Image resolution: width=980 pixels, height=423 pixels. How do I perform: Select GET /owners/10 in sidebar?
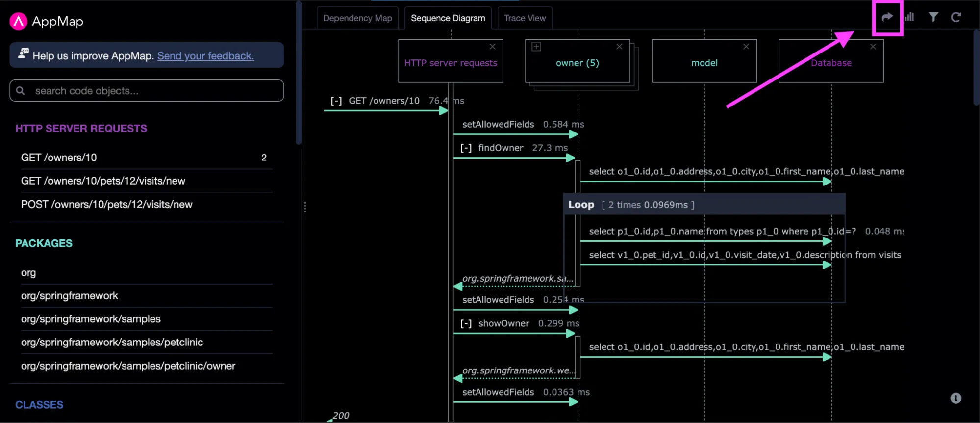click(146, 158)
